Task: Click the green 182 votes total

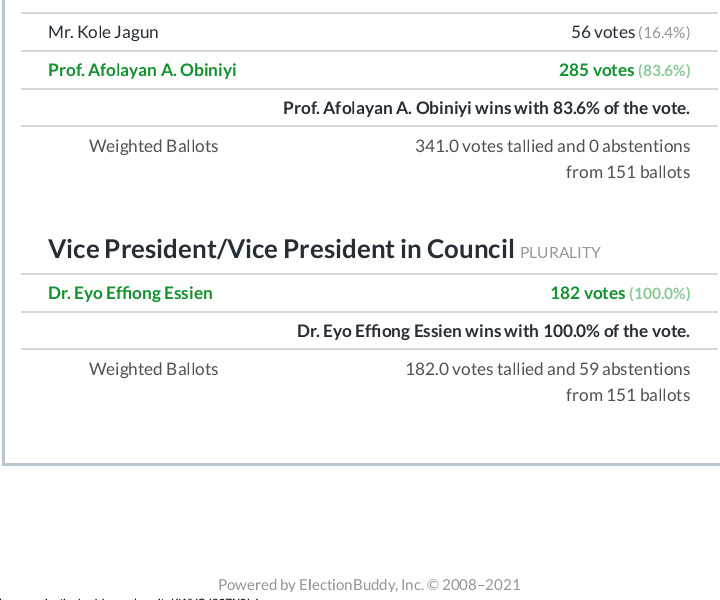Action: point(587,293)
